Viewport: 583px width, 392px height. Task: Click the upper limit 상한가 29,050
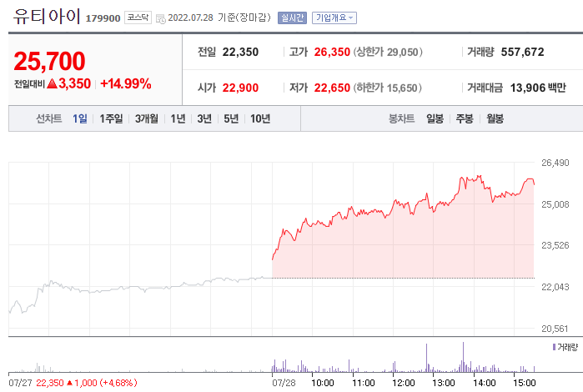(388, 52)
